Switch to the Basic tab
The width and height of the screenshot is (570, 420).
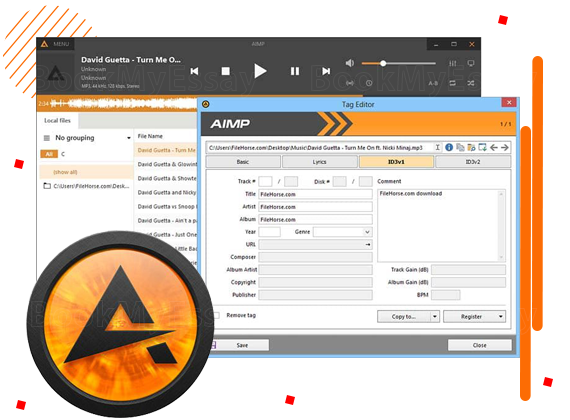pyautogui.click(x=243, y=162)
